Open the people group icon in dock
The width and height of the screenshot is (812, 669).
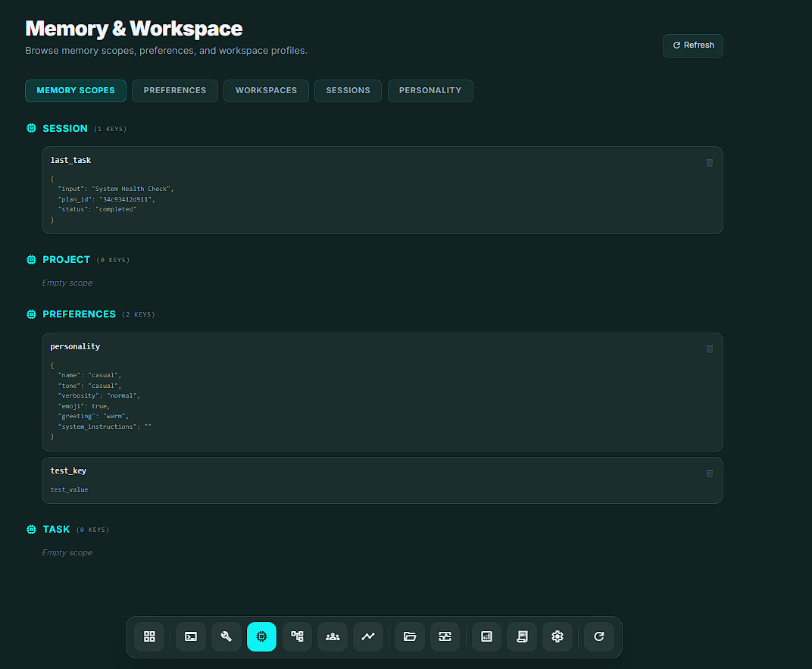coord(333,636)
